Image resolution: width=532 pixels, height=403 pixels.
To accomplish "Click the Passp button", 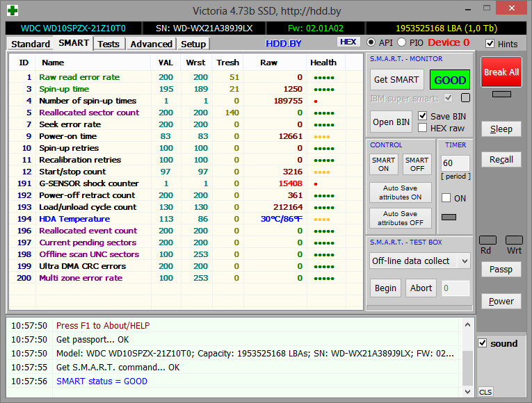I will pyautogui.click(x=501, y=270).
